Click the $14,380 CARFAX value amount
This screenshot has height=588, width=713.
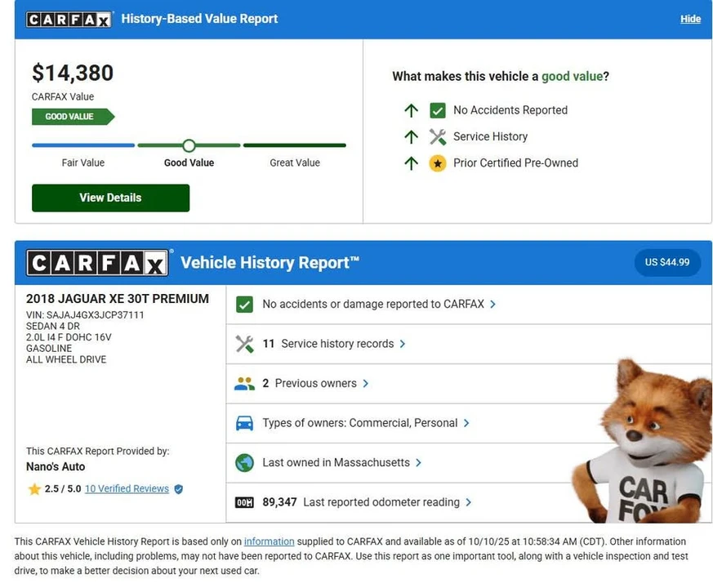click(73, 73)
